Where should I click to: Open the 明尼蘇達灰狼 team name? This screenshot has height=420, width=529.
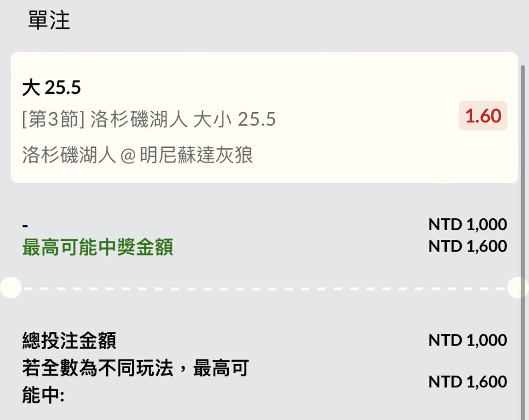point(196,155)
